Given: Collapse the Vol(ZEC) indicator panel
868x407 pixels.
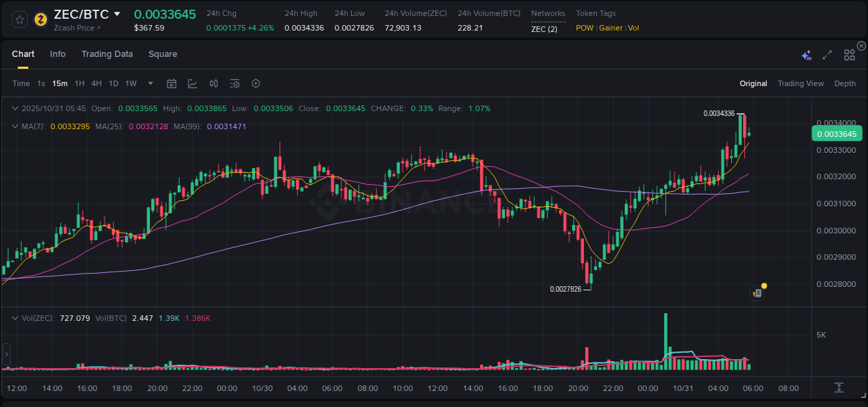Looking at the screenshot, I should [x=15, y=318].
